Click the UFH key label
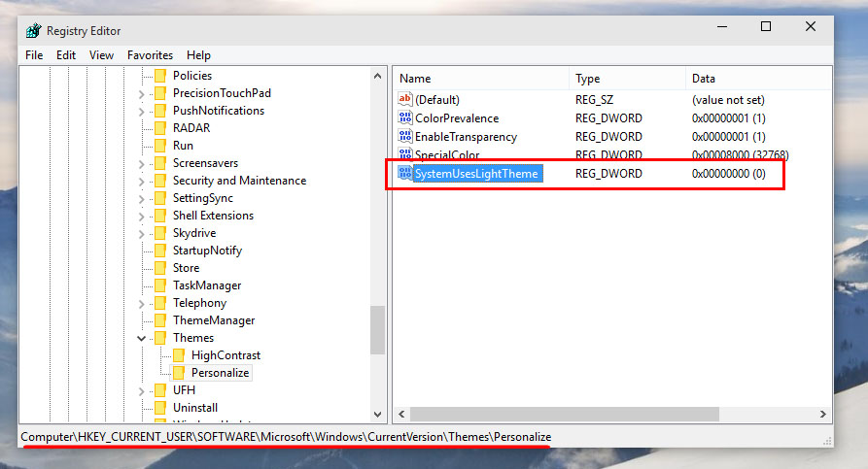The height and width of the screenshot is (469, 868). (x=184, y=390)
